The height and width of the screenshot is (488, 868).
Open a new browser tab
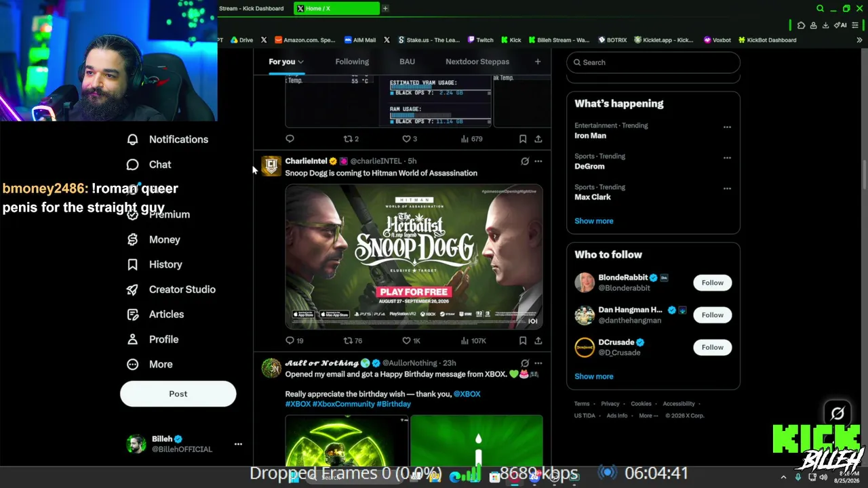coord(385,9)
